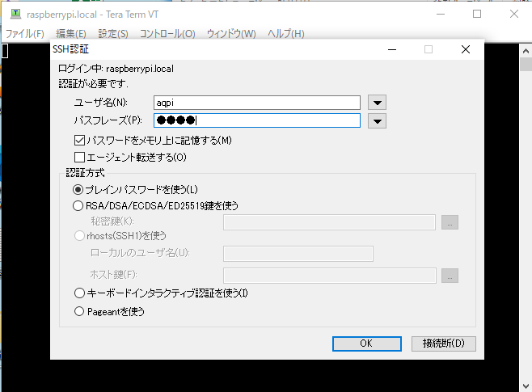Select Pageantを使う radio option
Screen dimensions: 532x392
pyautogui.click(x=79, y=311)
